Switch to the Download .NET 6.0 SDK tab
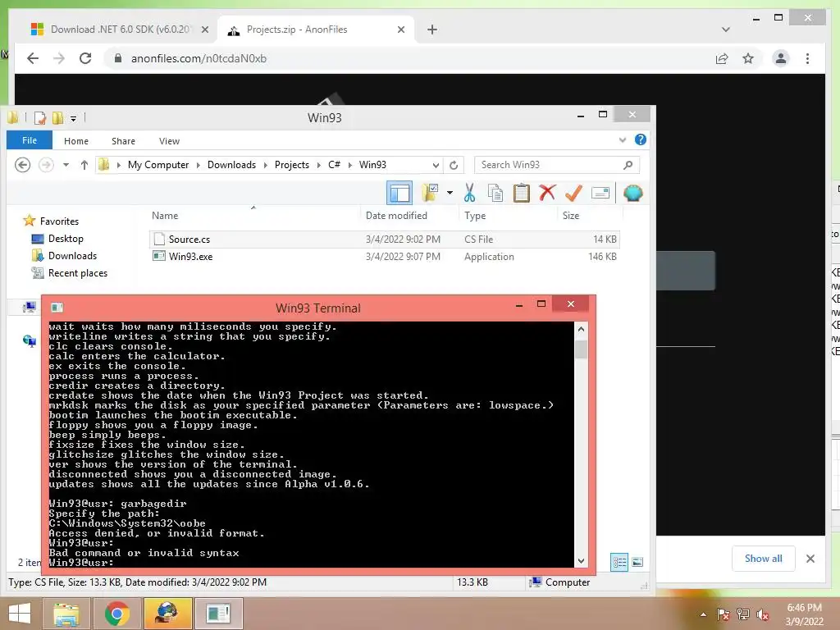Image resolution: width=840 pixels, height=630 pixels. pos(120,30)
